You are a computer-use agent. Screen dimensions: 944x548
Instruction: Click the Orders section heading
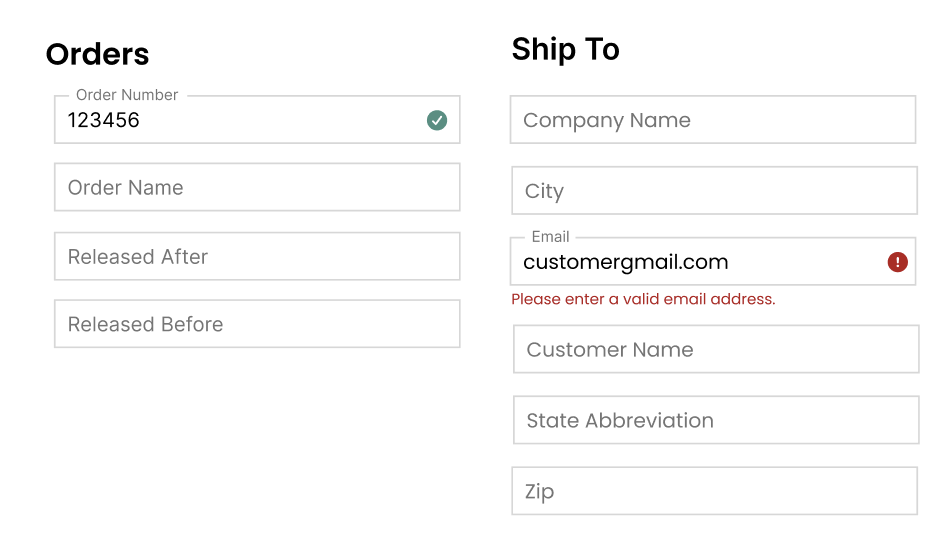pyautogui.click(x=97, y=54)
